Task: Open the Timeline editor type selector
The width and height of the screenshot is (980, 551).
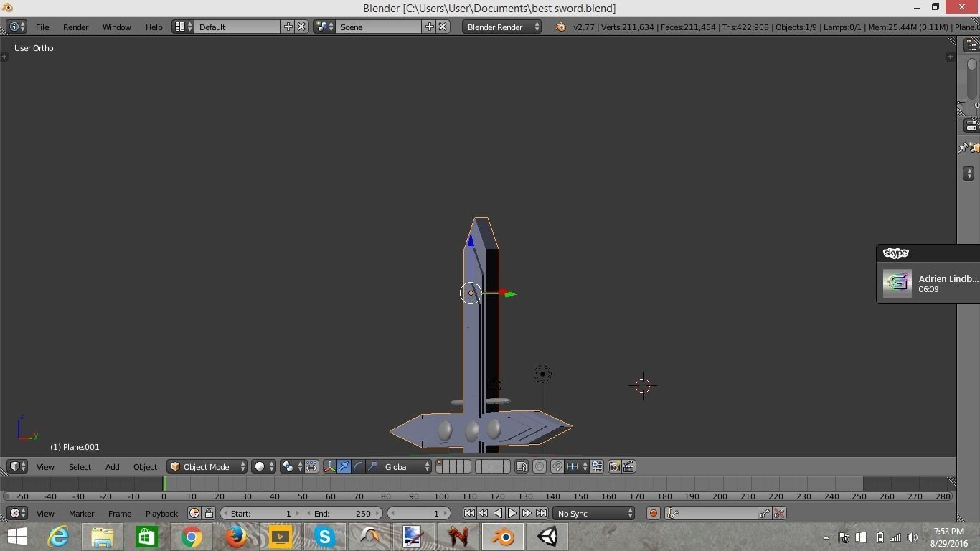Action: click(17, 513)
